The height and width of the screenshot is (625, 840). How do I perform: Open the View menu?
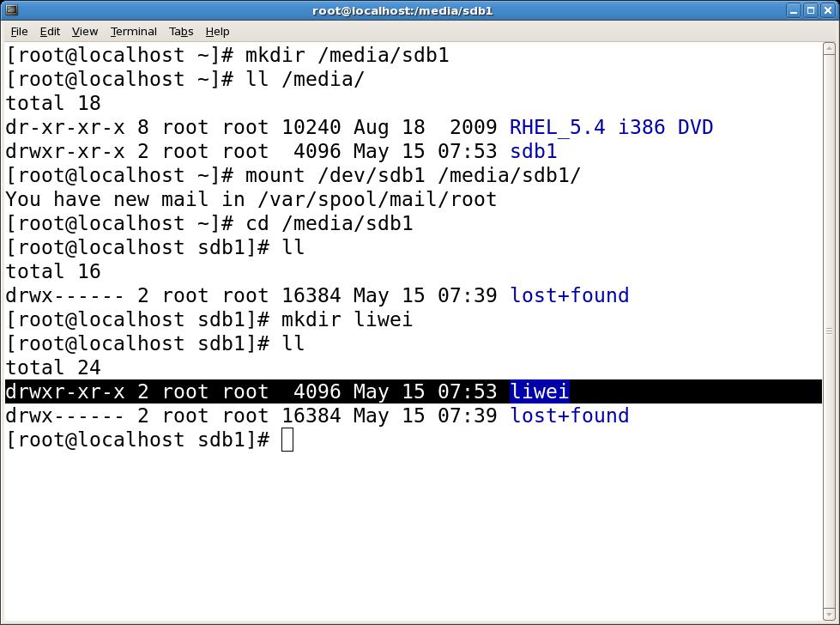click(84, 31)
